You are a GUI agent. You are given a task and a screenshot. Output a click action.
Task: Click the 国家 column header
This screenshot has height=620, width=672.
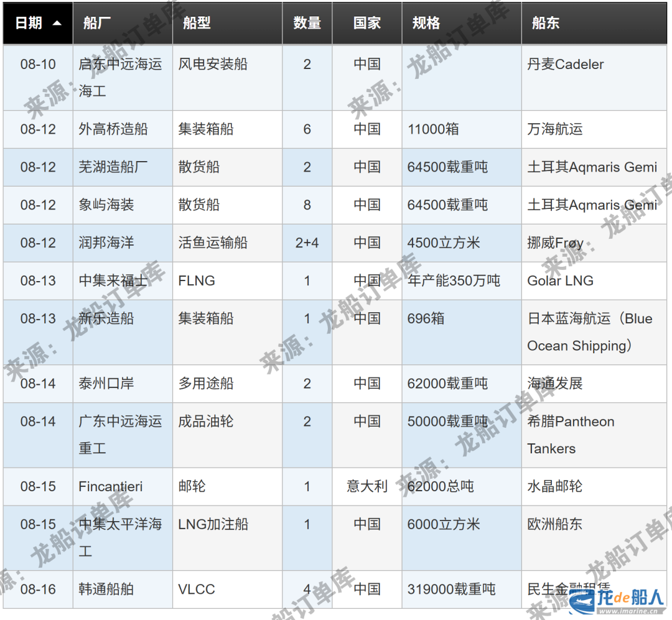[367, 23]
